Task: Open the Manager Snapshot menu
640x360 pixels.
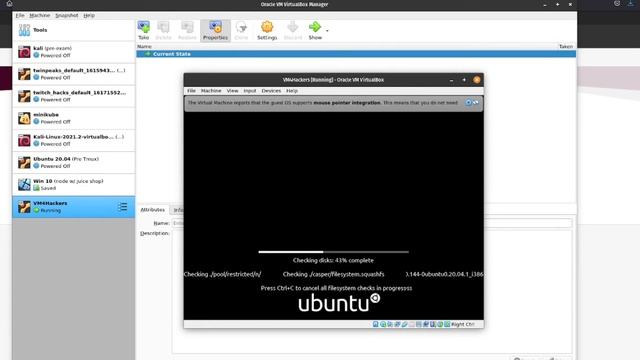Action: tap(67, 16)
